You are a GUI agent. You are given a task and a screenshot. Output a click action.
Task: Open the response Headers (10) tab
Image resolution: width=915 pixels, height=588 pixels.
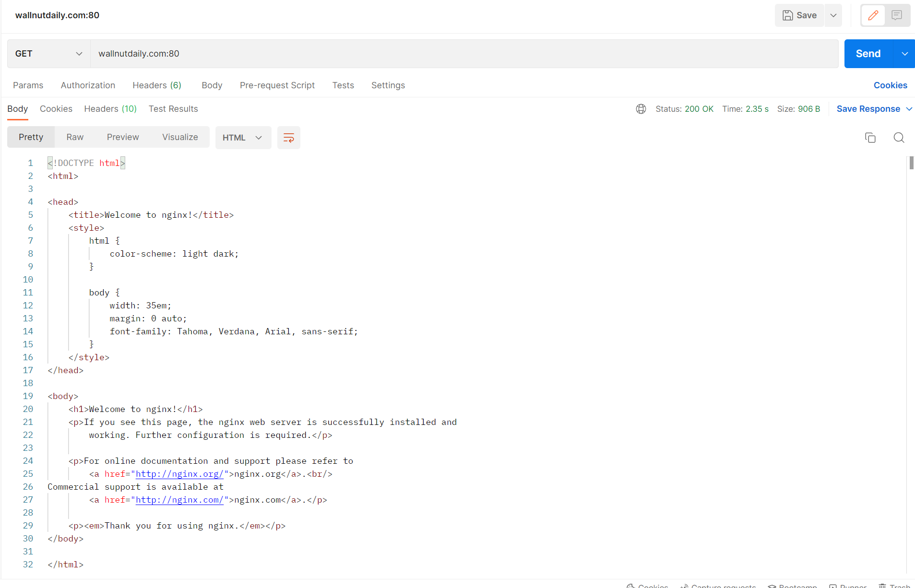[110, 109]
